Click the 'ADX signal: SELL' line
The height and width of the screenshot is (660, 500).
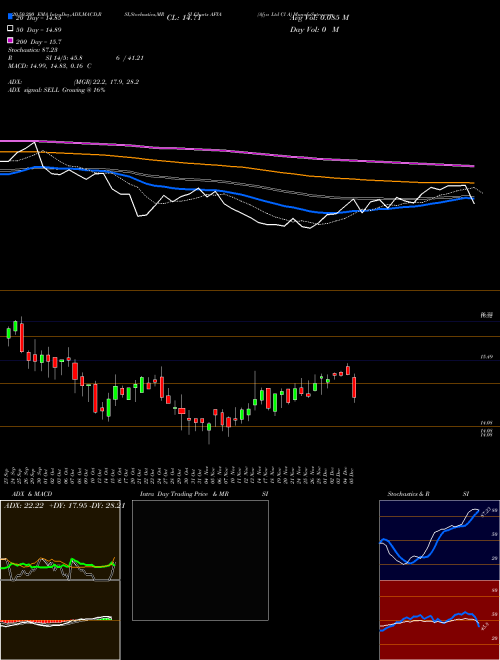pyautogui.click(x=56, y=90)
